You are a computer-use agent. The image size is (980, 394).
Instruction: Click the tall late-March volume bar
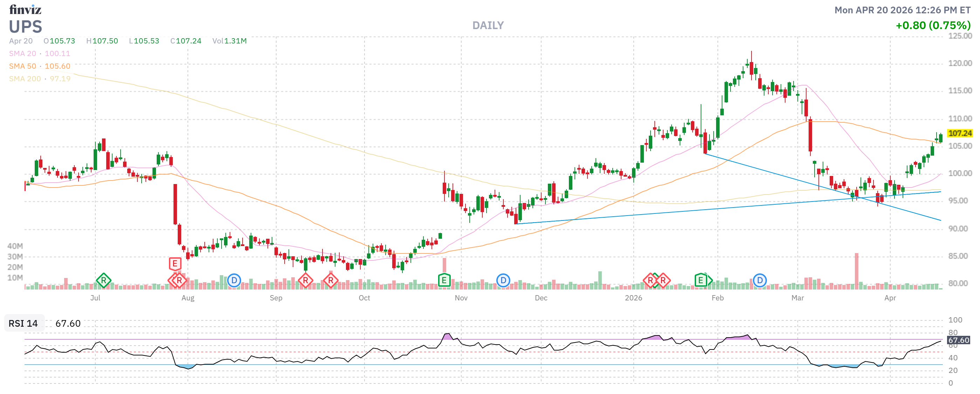(x=856, y=271)
